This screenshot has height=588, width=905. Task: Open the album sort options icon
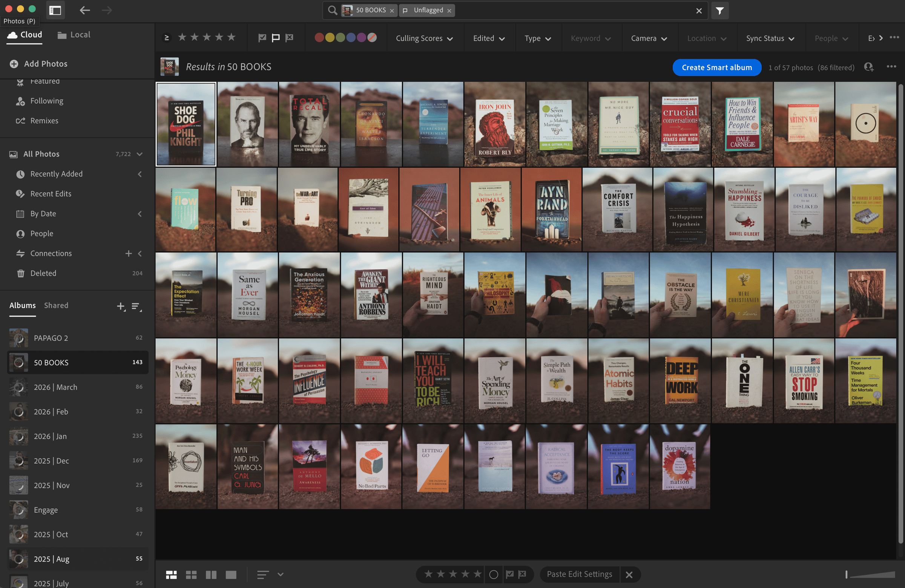(x=136, y=306)
